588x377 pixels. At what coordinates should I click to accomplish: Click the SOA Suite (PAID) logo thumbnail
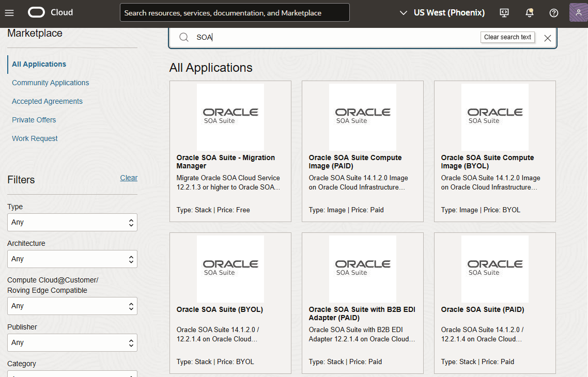coord(495,269)
